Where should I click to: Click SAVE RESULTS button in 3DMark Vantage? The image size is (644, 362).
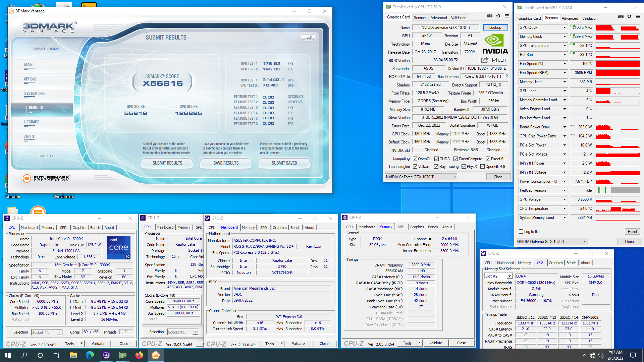(x=226, y=163)
